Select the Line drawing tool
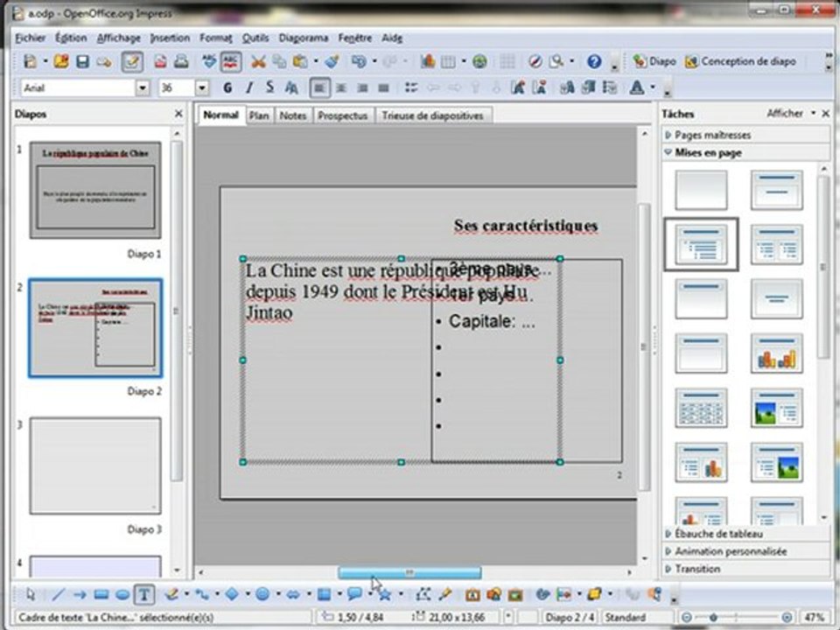The height and width of the screenshot is (630, 840). coord(58,594)
